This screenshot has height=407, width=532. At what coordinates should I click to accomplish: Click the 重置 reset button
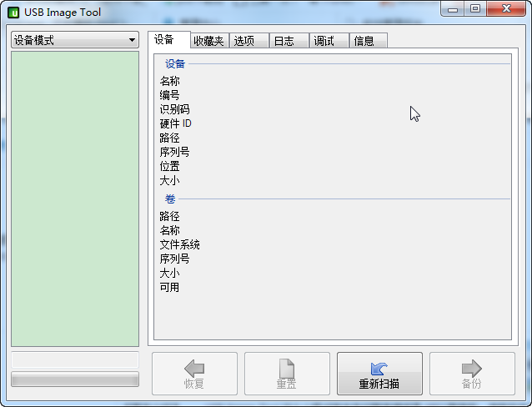[287, 374]
